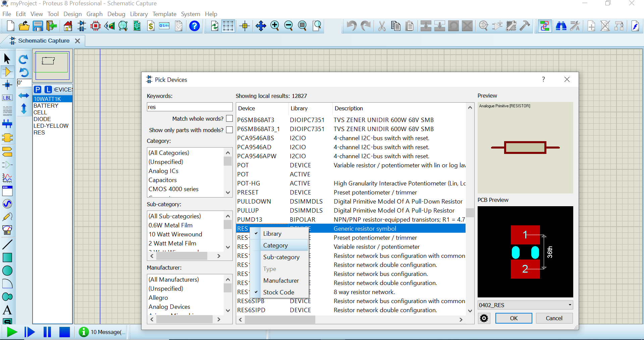Open the Help question mark icon
The width and height of the screenshot is (644, 340).
(195, 26)
